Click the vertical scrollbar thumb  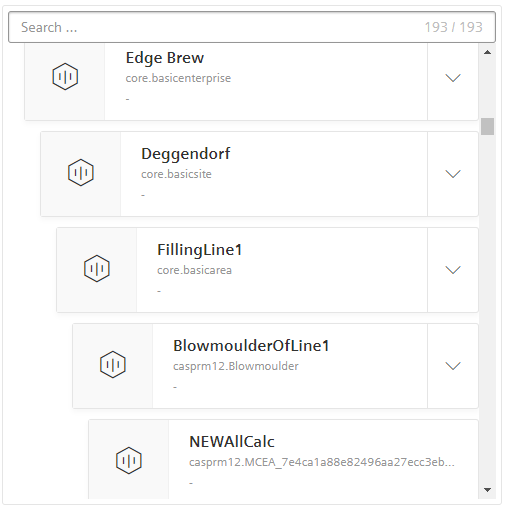tap(487, 126)
